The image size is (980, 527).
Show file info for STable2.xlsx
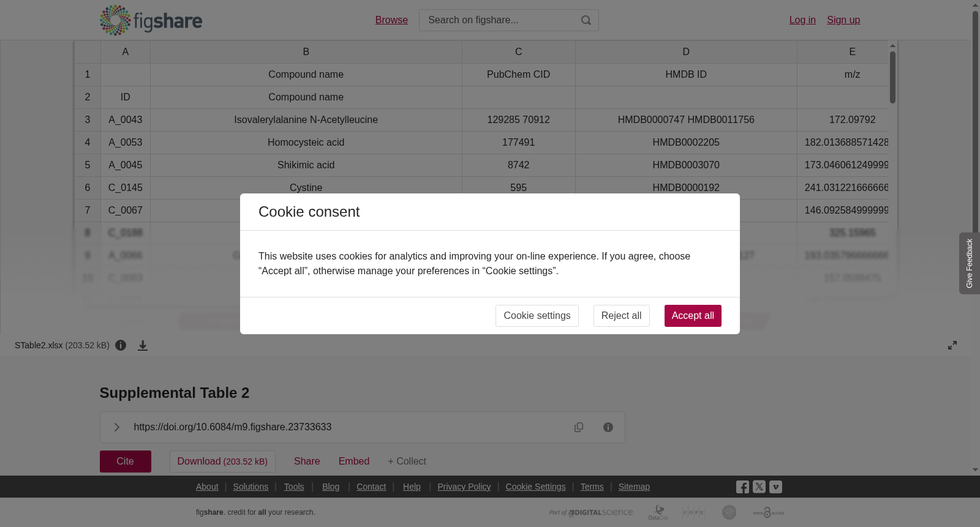click(121, 345)
